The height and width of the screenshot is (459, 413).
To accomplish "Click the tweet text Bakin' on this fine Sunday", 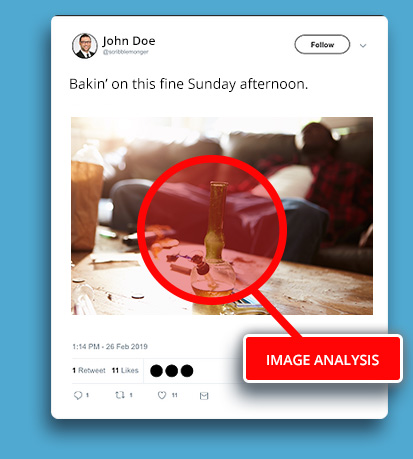I will (x=189, y=84).
